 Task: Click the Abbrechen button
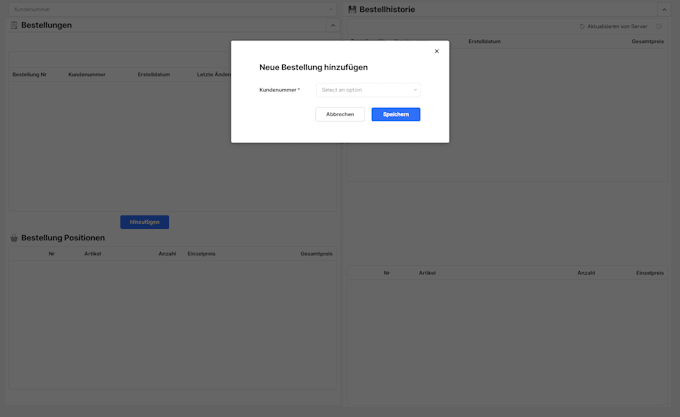coord(340,114)
